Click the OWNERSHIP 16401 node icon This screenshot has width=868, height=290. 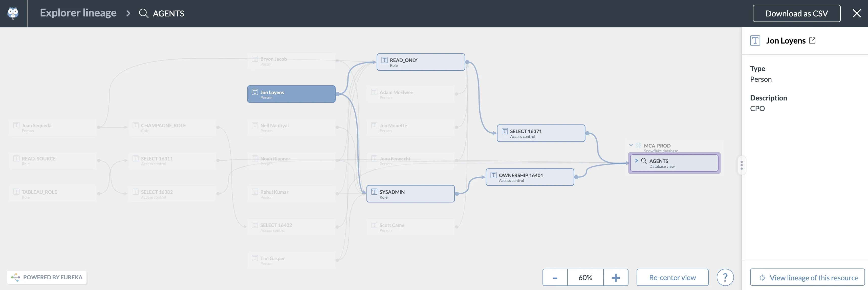click(493, 175)
